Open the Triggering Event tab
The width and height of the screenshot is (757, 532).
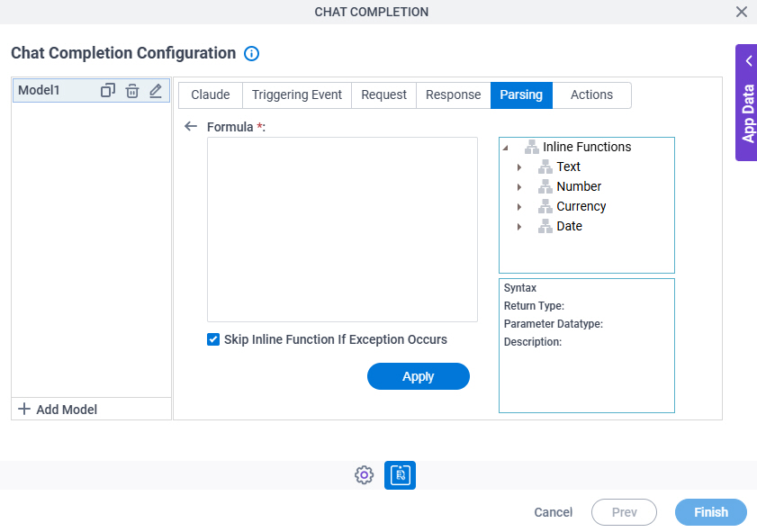coord(297,95)
